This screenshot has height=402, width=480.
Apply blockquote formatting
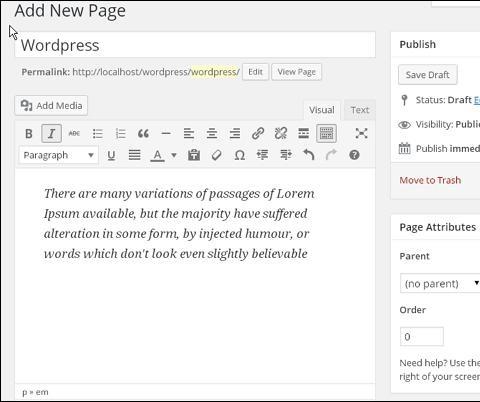[143, 134]
